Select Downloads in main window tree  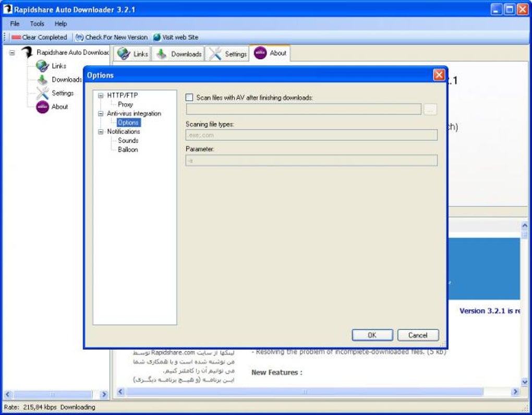[x=67, y=80]
